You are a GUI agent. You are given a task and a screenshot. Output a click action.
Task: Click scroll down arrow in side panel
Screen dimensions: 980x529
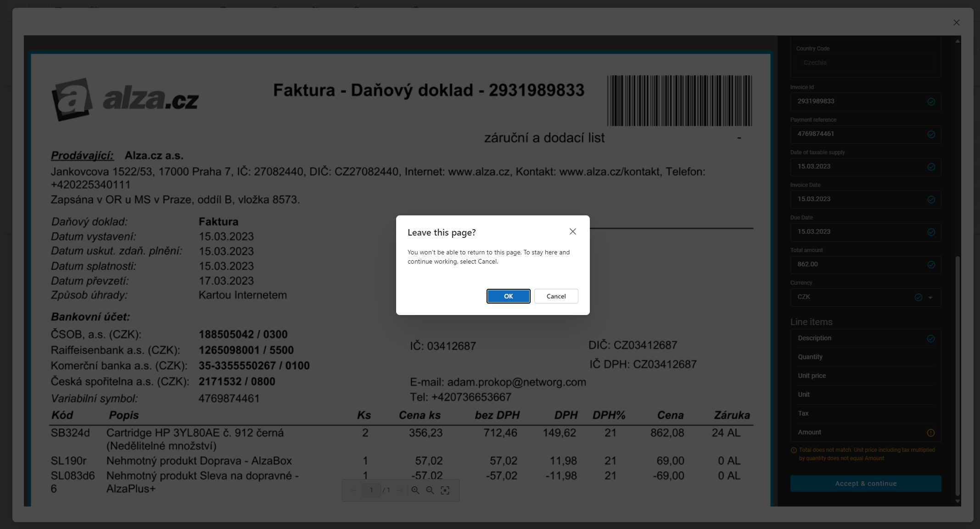tap(958, 501)
